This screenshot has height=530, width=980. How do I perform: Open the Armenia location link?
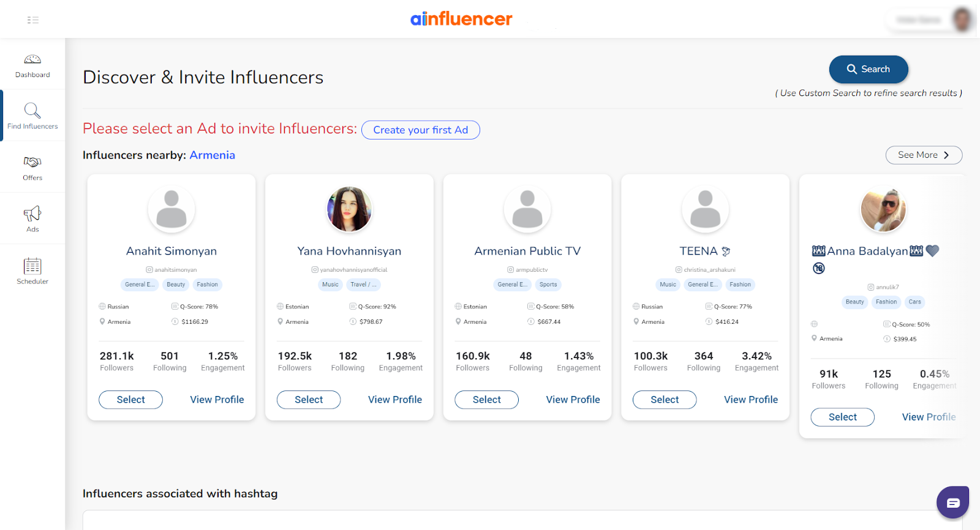click(x=212, y=155)
